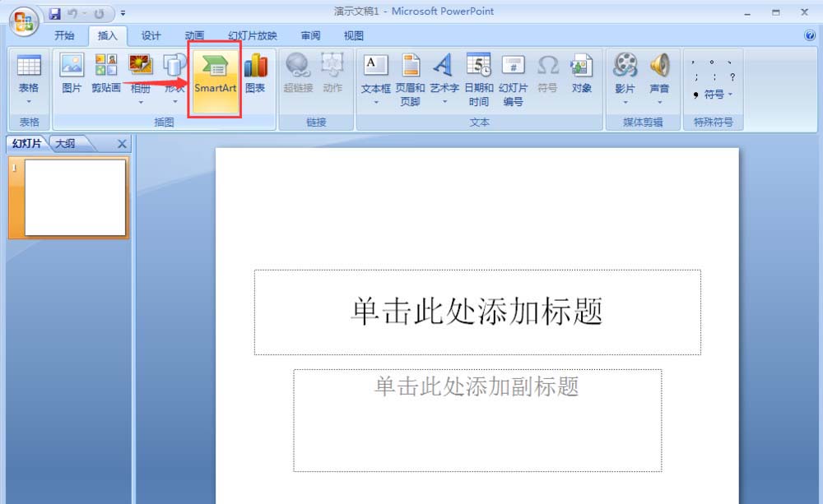Expand the 文本框 dropdown arrow
823x504 pixels.
(x=376, y=102)
